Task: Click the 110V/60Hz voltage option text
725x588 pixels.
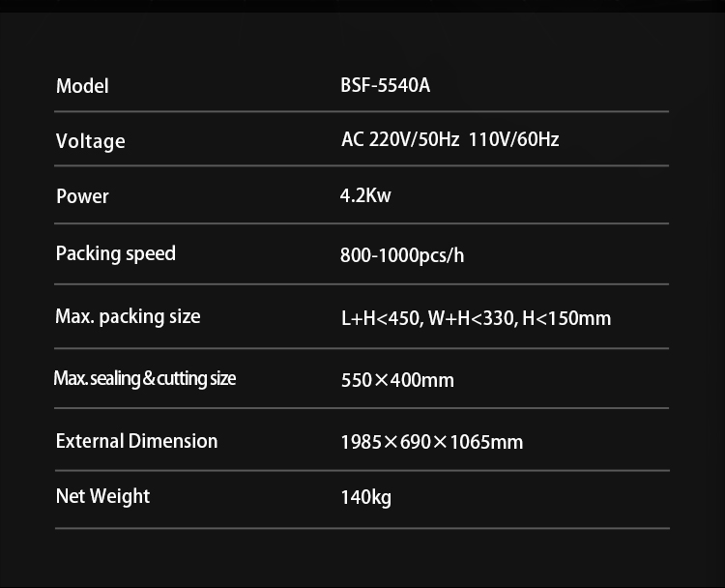Action: (513, 139)
